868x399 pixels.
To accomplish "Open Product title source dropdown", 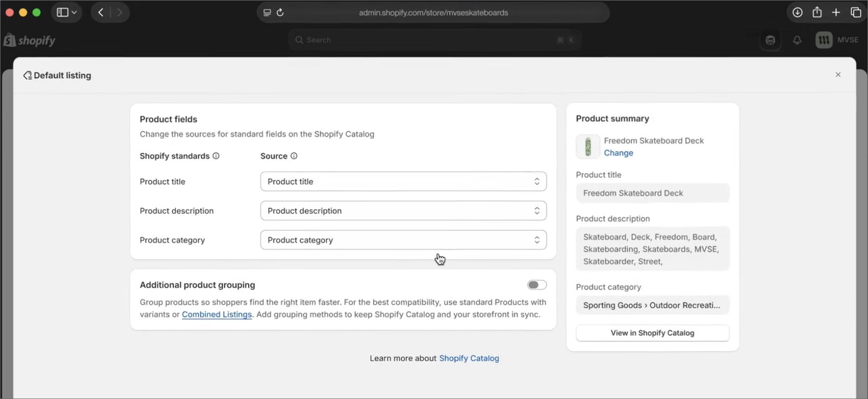I will (x=403, y=182).
